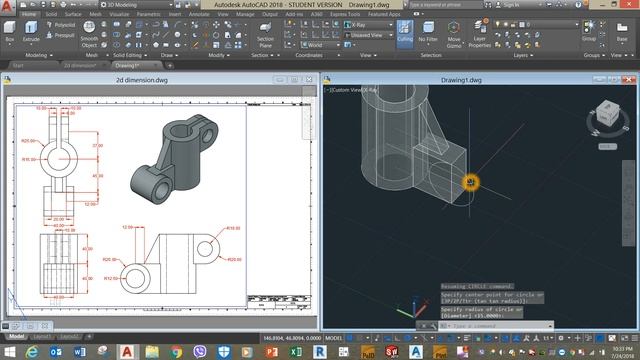Click the Windows Start button
Viewport: 640px width, 360px height.
pyautogui.click(x=9, y=351)
